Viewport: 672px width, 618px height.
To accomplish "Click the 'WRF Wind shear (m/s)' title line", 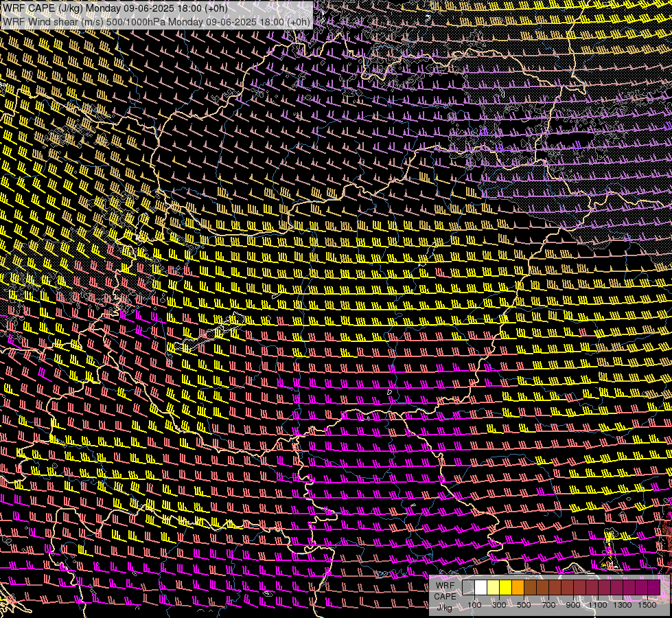I will 157,22.
